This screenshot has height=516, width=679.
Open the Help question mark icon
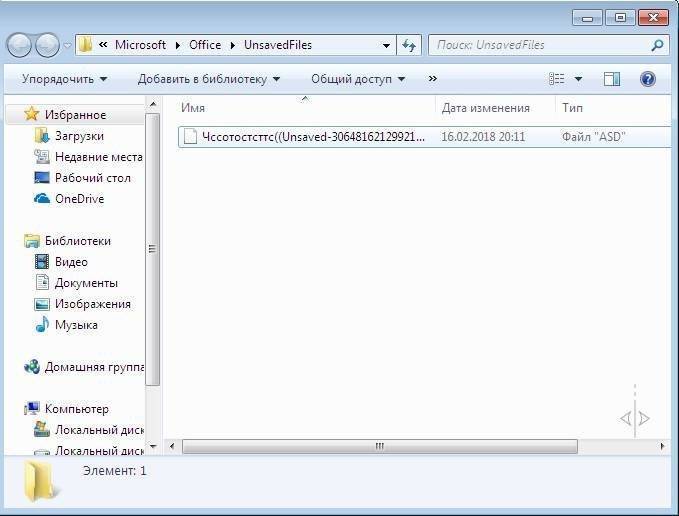coord(648,79)
